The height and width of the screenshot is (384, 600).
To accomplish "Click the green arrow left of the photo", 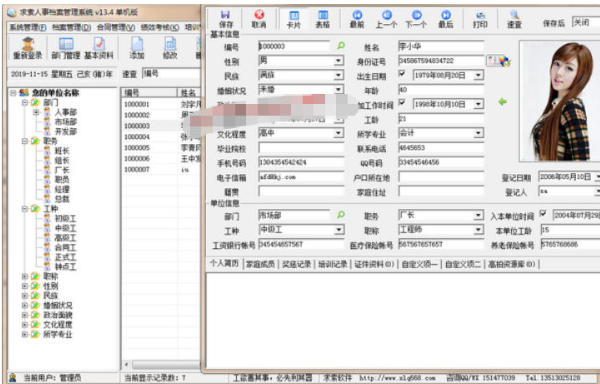I will click(503, 102).
